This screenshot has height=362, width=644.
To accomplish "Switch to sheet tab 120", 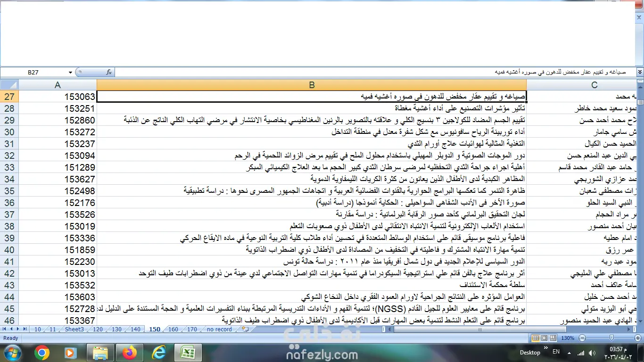I will click(98, 329).
